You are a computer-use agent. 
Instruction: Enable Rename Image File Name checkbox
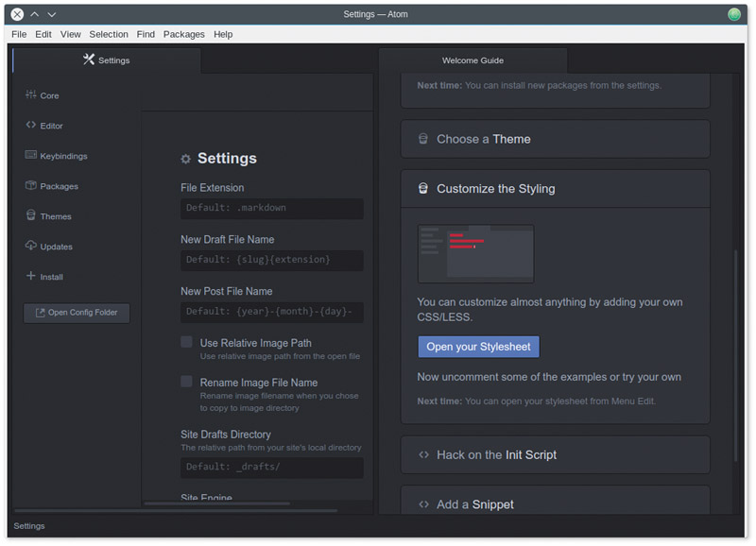(x=186, y=382)
